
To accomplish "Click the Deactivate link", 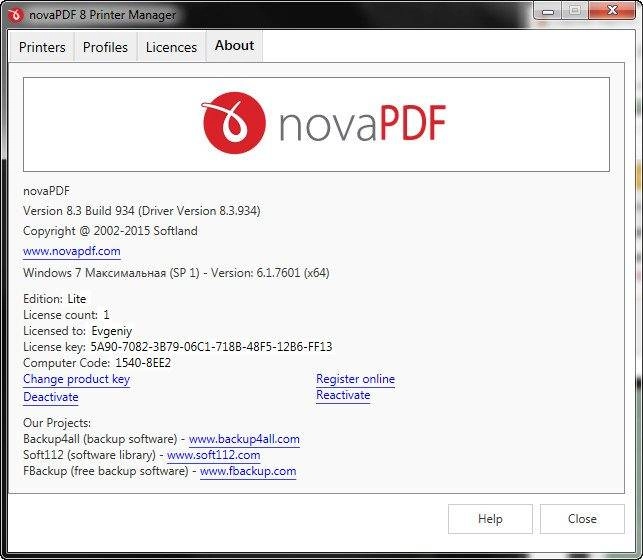I will pos(51,397).
